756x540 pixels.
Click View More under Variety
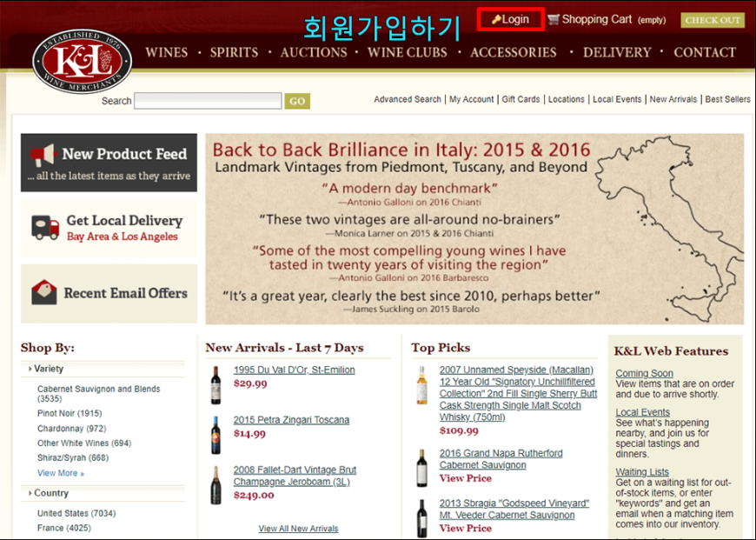coord(61,473)
